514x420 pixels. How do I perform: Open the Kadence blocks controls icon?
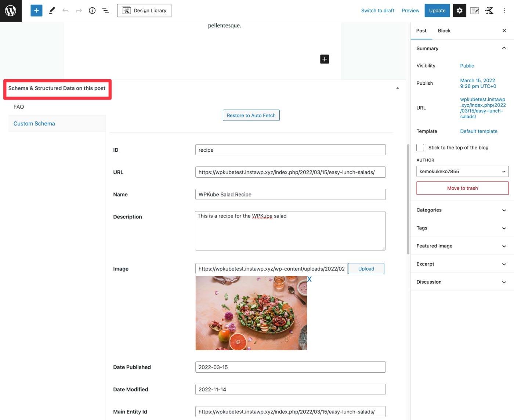(x=489, y=11)
